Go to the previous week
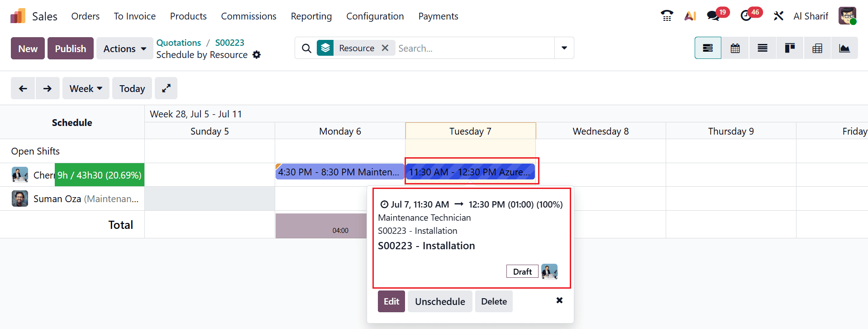Screen dimensions: 868x329 (x=23, y=88)
